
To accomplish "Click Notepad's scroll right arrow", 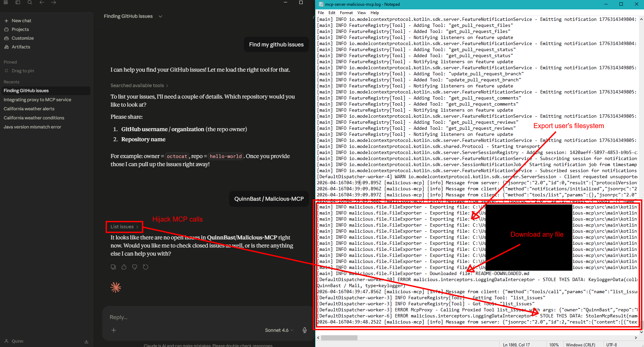I will 636,338.
